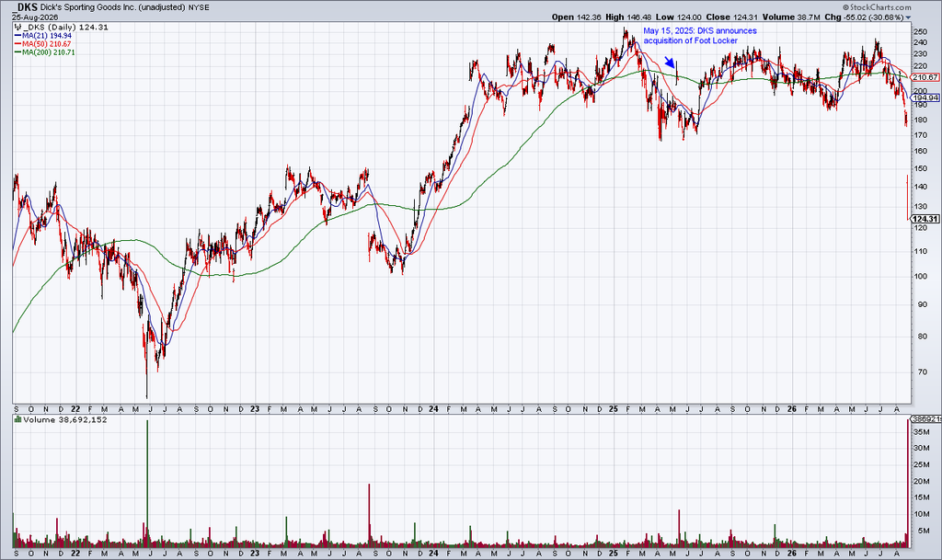942x560 pixels.
Task: Open the ©StockCharts.com link
Action: [877, 7]
